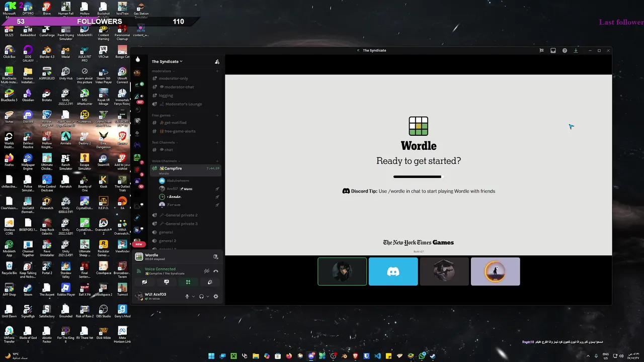Click Voice Connected status text

(x=160, y=269)
